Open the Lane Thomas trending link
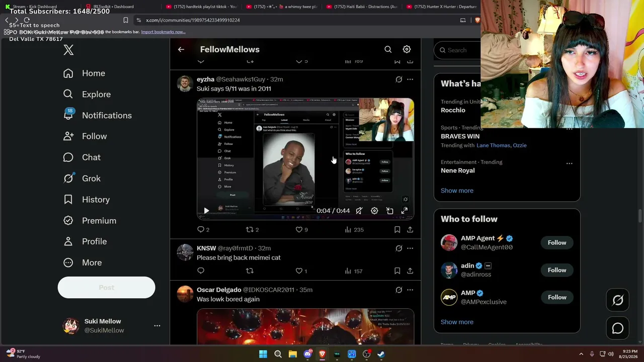644x362 pixels. pos(493,145)
